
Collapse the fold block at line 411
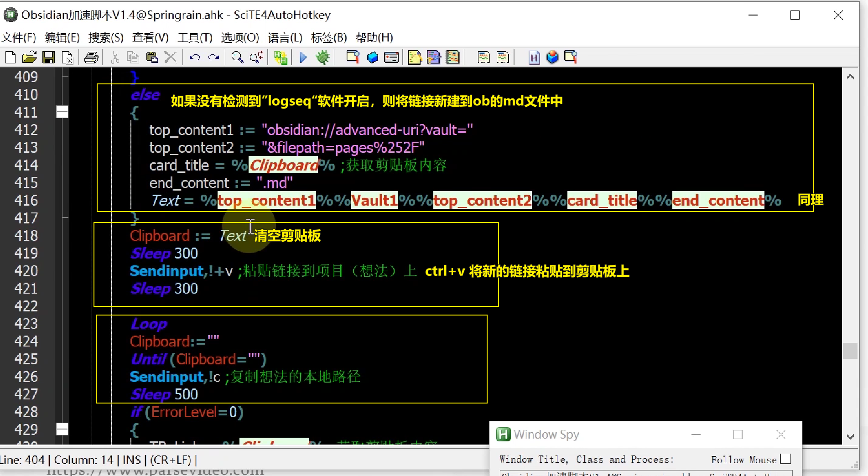click(x=62, y=112)
